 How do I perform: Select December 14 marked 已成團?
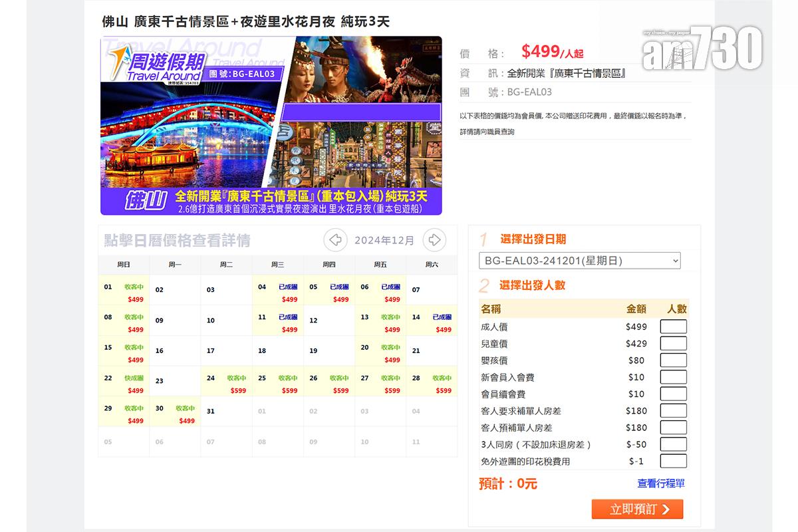[432, 323]
